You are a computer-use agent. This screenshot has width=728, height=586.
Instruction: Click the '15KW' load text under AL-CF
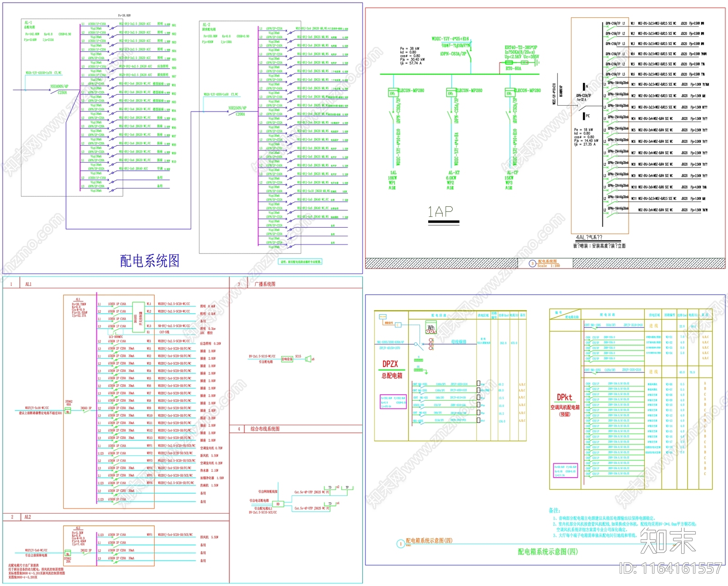(509, 178)
